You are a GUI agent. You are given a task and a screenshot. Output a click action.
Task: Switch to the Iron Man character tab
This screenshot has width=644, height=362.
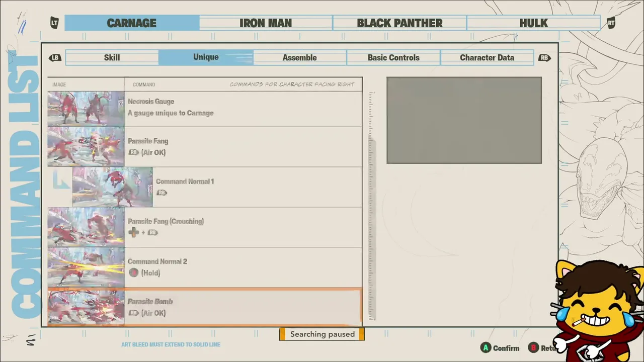[x=266, y=23]
